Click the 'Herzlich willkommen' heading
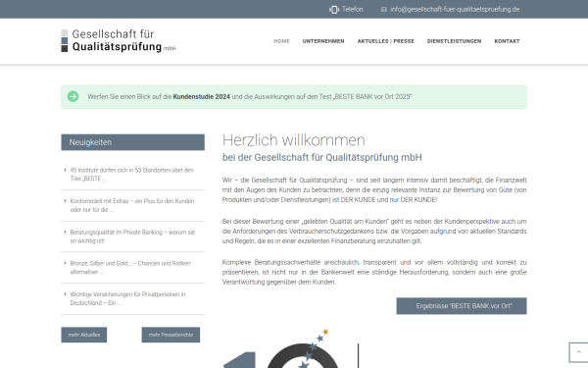The width and height of the screenshot is (588, 368). pyautogui.click(x=294, y=140)
